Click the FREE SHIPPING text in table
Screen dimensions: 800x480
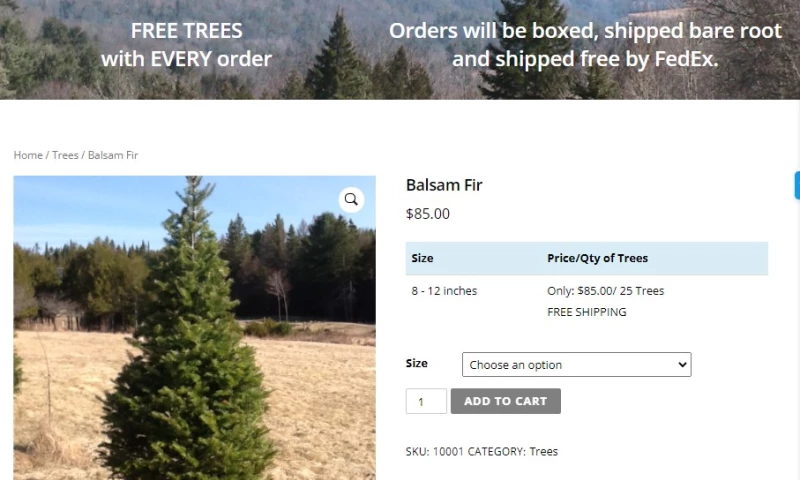pyautogui.click(x=586, y=312)
